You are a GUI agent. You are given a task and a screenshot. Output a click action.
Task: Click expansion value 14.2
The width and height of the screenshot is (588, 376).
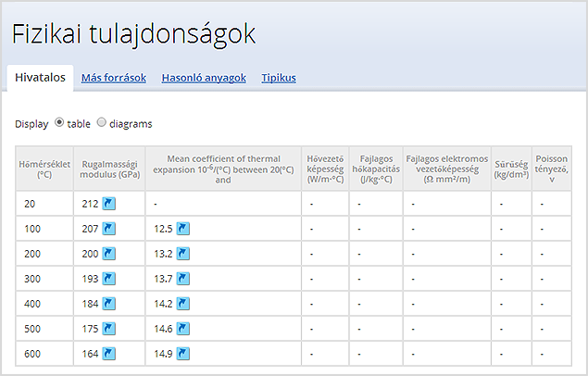tap(163, 304)
